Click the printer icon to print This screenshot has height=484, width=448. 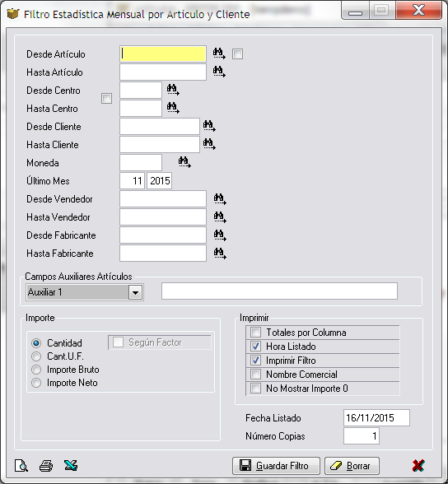(x=46, y=466)
